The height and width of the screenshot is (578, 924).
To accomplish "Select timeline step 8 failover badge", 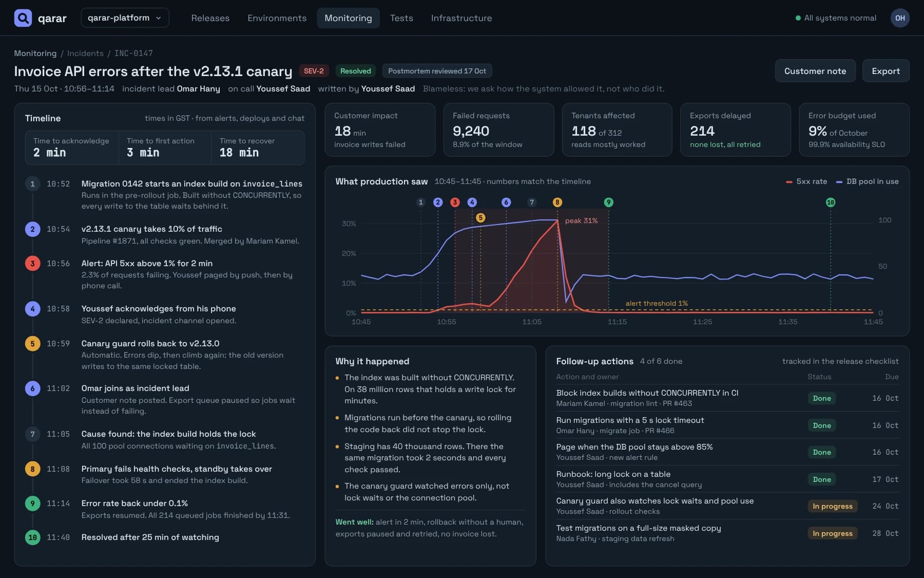I will coord(32,469).
